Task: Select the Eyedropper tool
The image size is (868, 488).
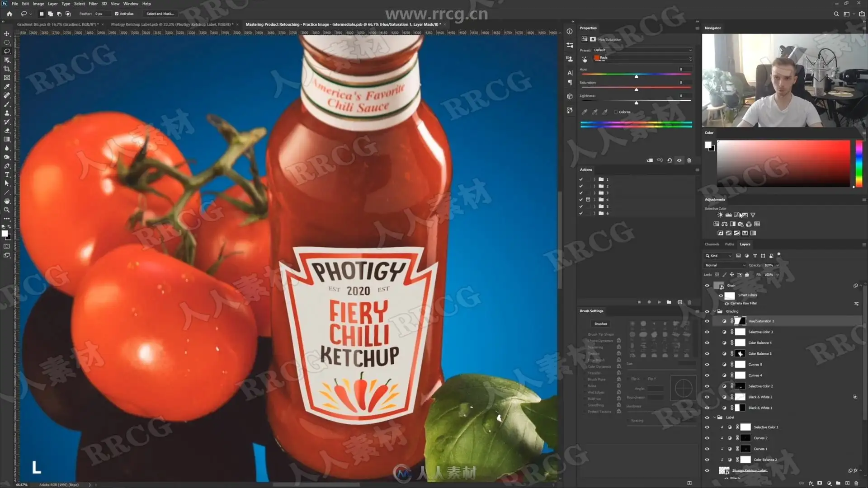Action: (7, 86)
